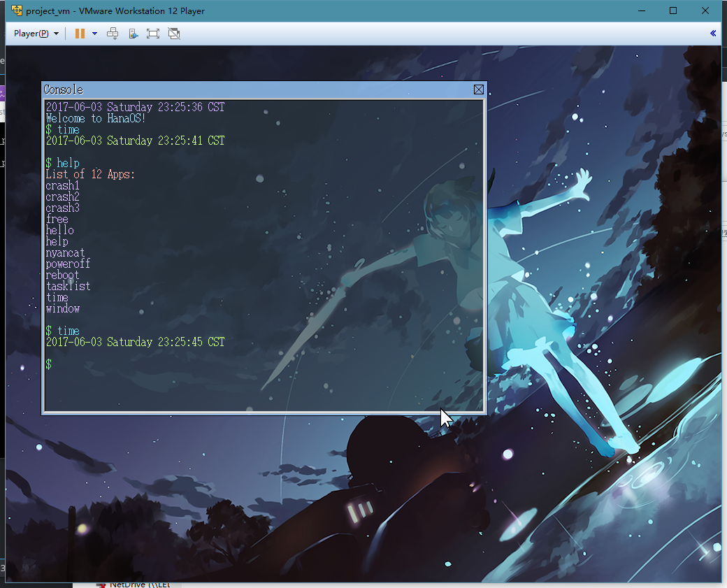Click the timestamp ending 23:25:45 CST
727x588 pixels.
pyautogui.click(x=135, y=342)
